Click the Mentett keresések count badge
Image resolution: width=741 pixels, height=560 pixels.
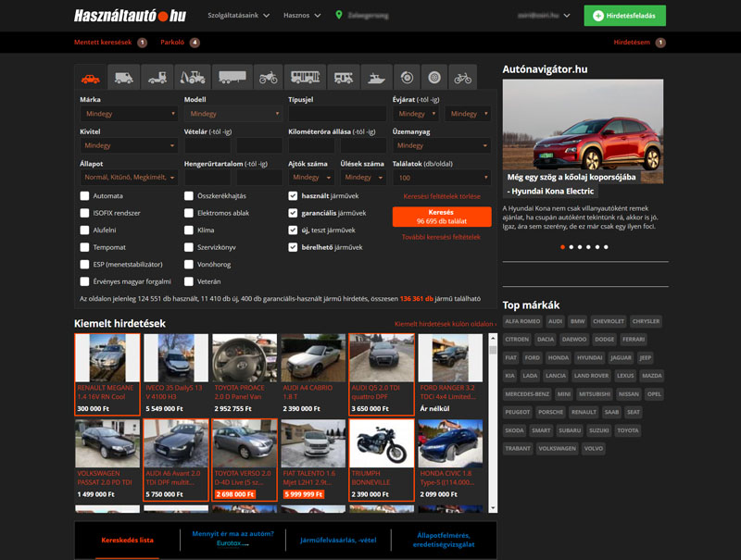tap(142, 43)
